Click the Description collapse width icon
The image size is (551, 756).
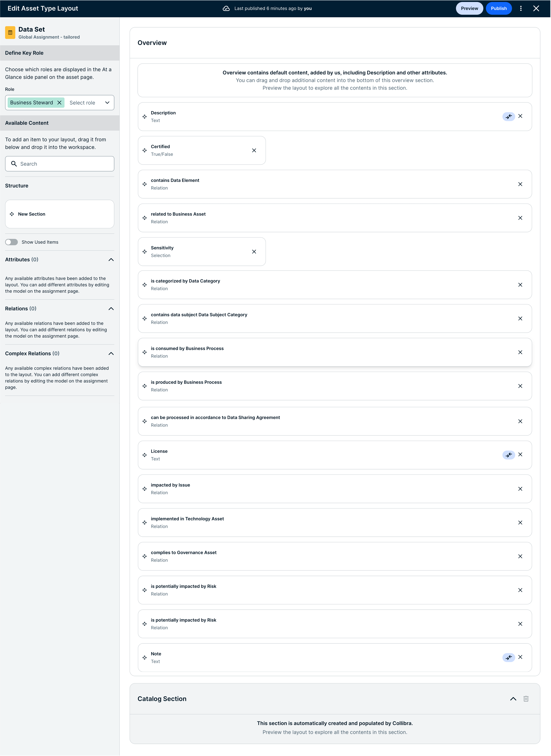[x=509, y=116]
